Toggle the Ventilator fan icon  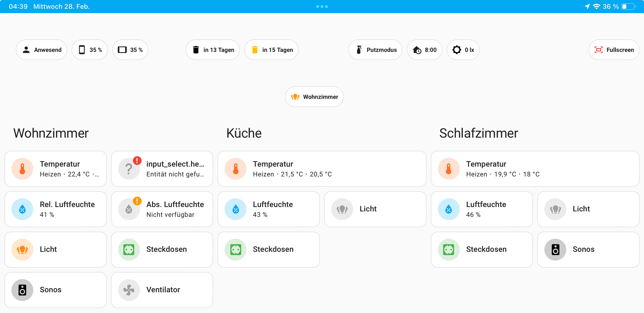click(129, 290)
